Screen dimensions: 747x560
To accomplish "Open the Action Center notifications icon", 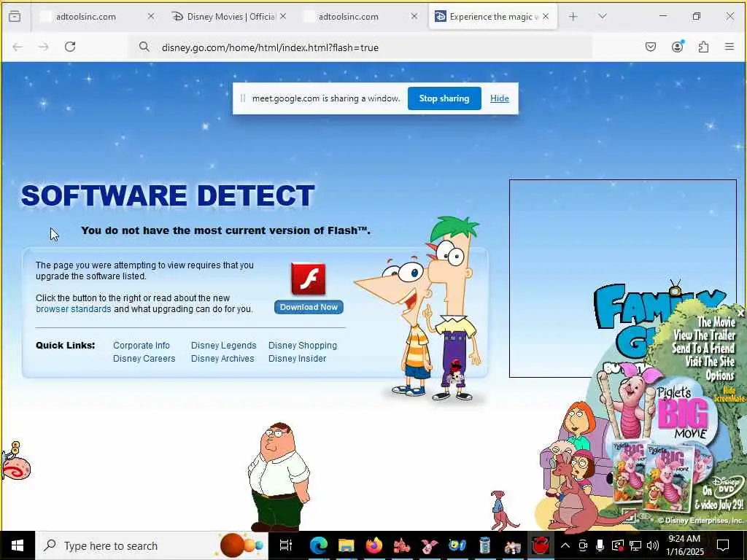I will [723, 545].
